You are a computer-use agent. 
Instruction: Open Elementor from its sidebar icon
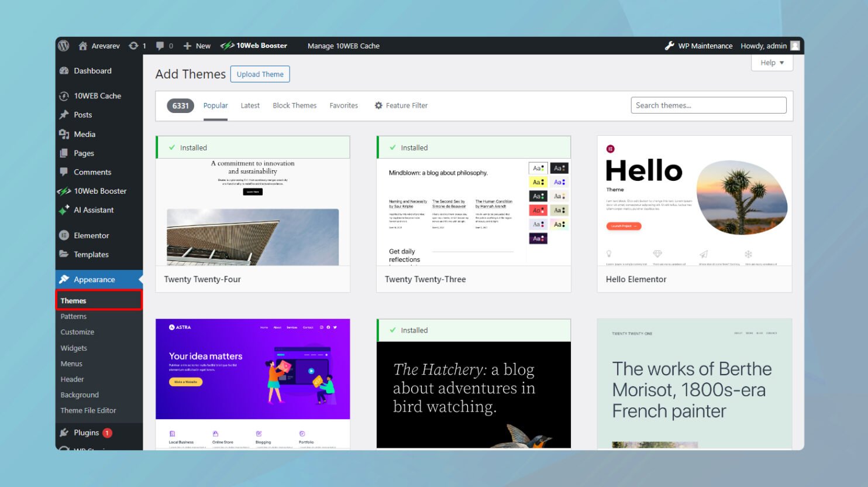click(x=64, y=235)
